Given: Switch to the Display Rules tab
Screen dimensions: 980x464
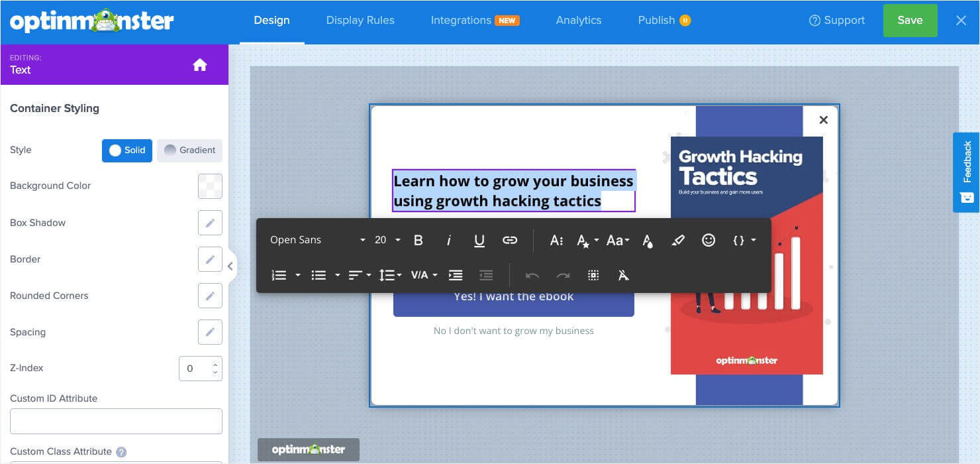Looking at the screenshot, I should pos(360,20).
